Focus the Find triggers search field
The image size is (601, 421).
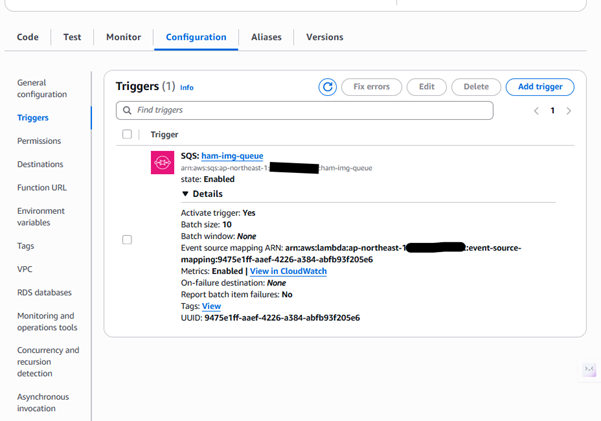pos(305,110)
